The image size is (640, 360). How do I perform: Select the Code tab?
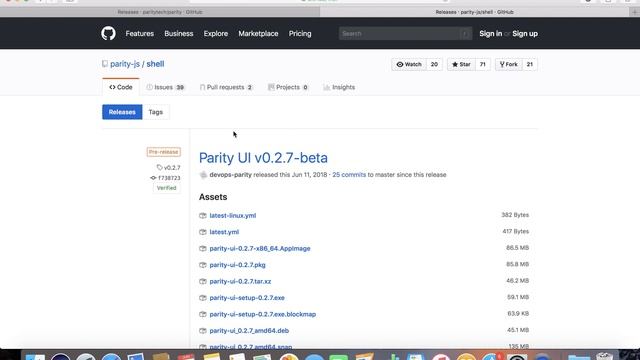point(121,87)
